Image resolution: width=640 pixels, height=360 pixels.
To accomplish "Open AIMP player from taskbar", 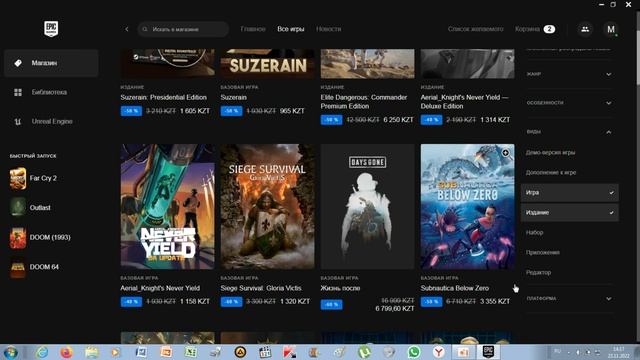I will click(240, 352).
